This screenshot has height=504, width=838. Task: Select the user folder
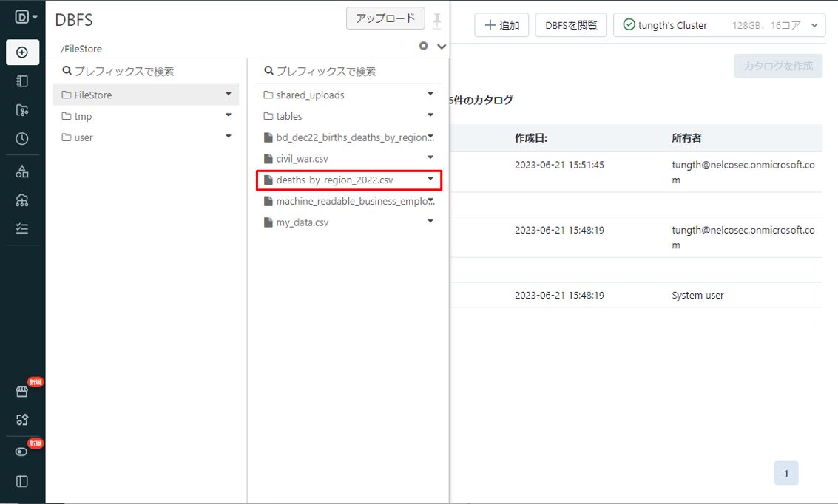pyautogui.click(x=146, y=137)
